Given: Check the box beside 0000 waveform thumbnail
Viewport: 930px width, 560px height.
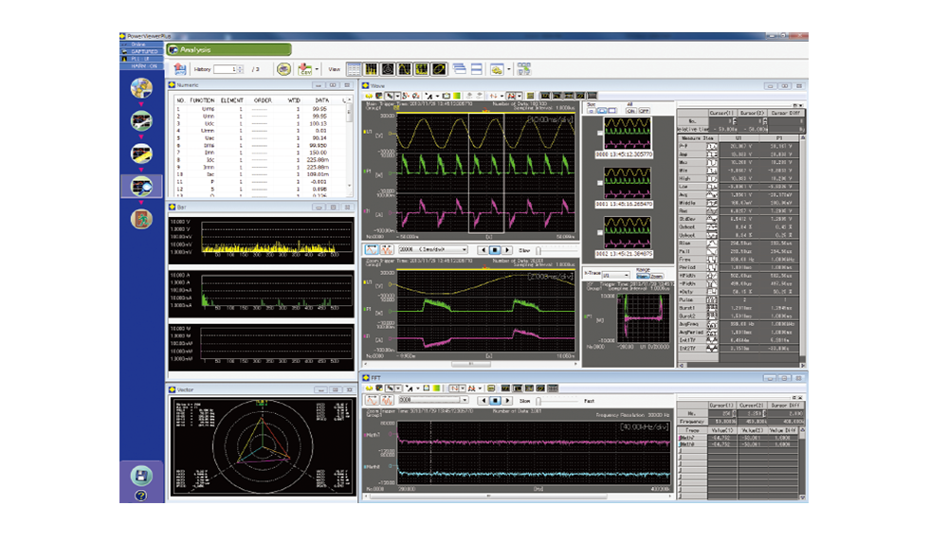Looking at the screenshot, I should tap(600, 133).
